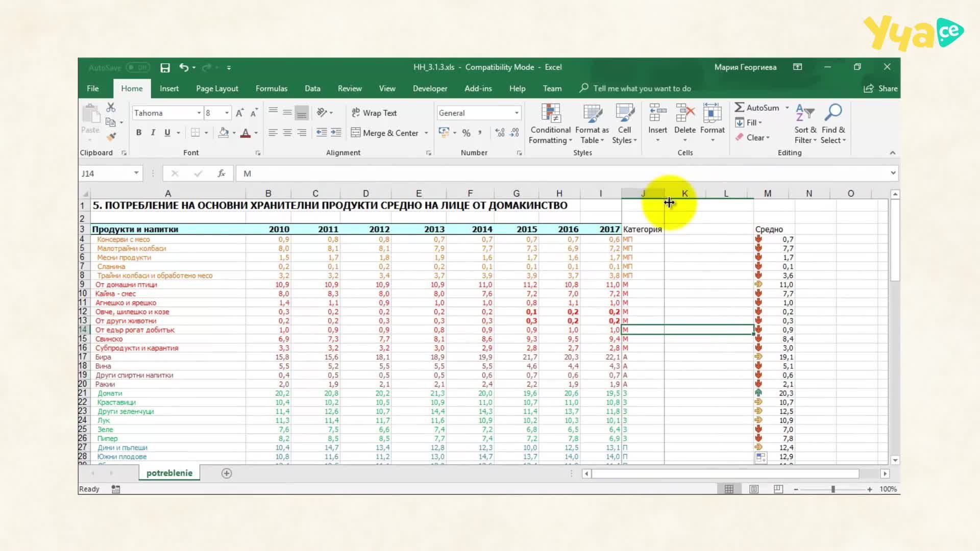Zoom in with the plus button

coord(870,489)
